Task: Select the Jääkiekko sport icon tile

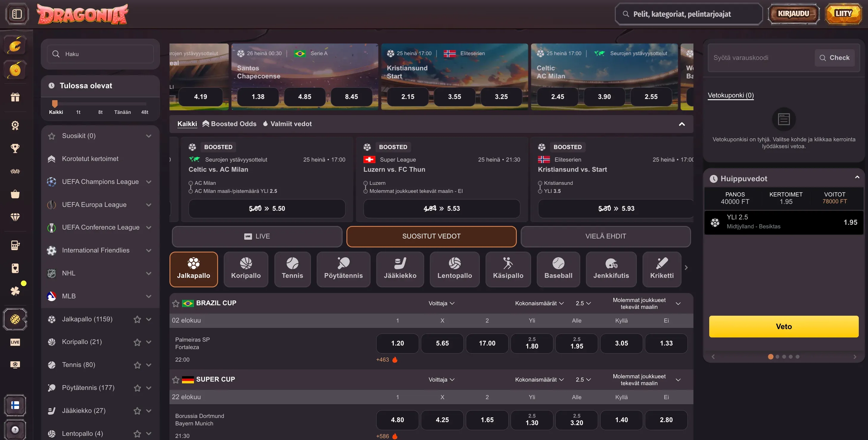Action: coord(400,269)
